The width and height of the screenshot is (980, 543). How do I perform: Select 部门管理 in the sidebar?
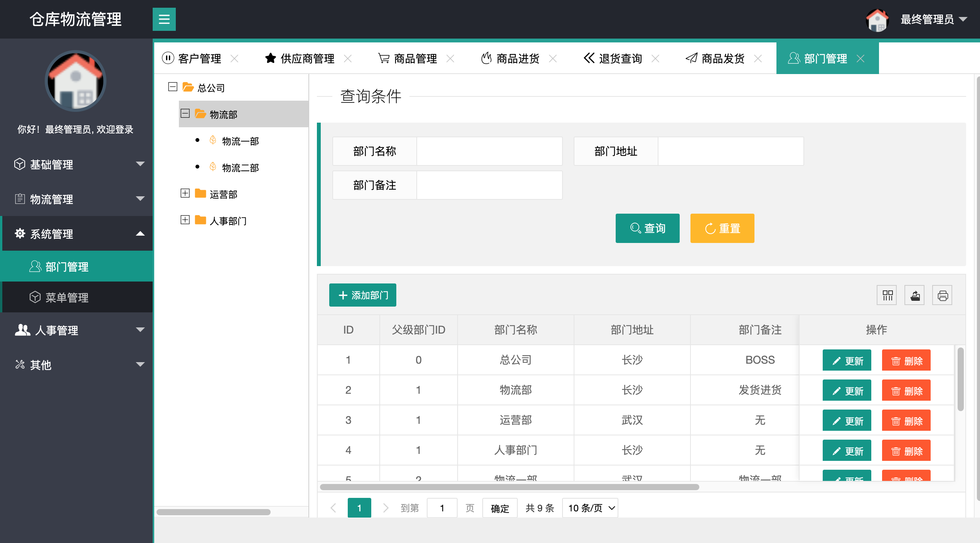click(77, 266)
